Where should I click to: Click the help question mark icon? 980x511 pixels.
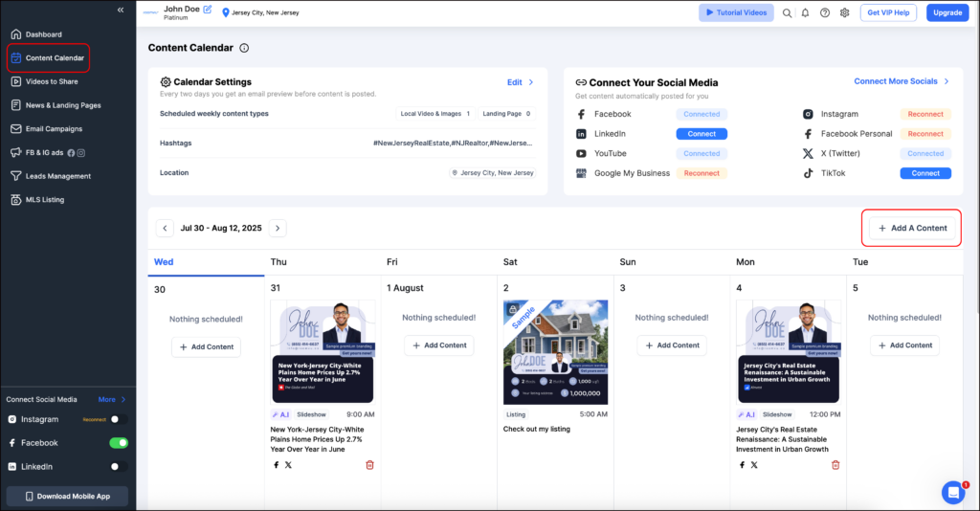point(825,13)
